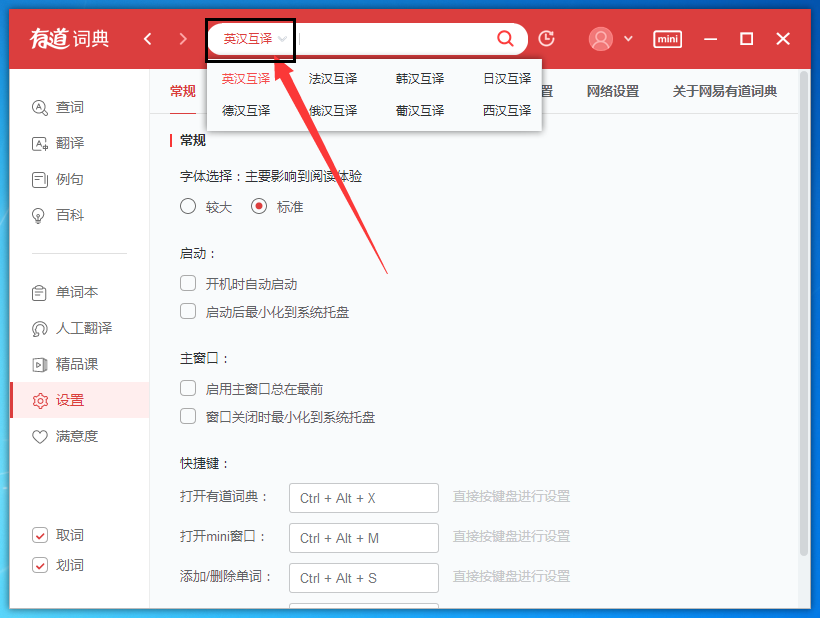Open the search history clock icon
The width and height of the screenshot is (820, 618).
coord(546,39)
